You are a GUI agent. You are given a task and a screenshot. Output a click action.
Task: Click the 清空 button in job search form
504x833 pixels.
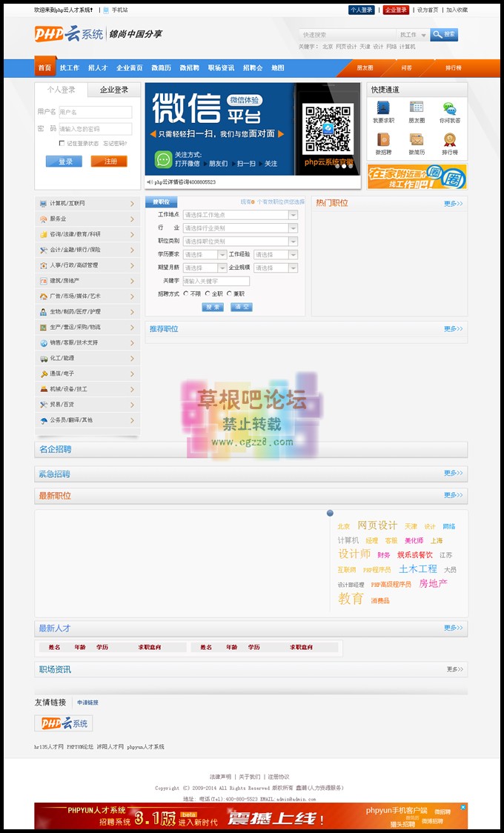(241, 307)
